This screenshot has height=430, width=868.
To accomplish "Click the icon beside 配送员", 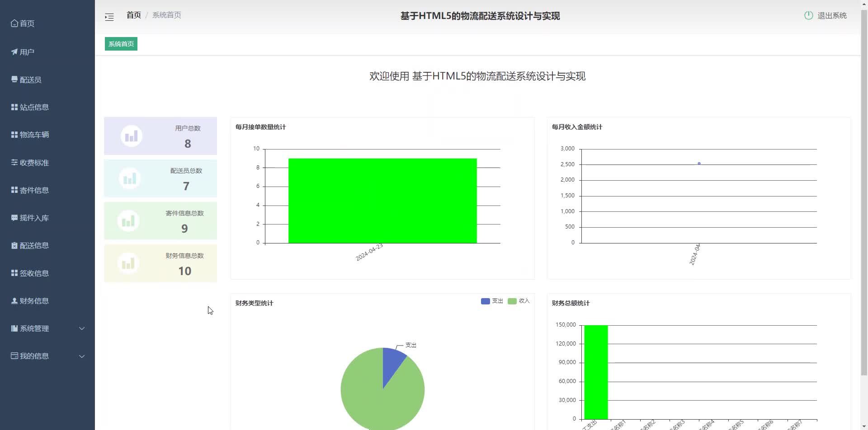I will (14, 79).
